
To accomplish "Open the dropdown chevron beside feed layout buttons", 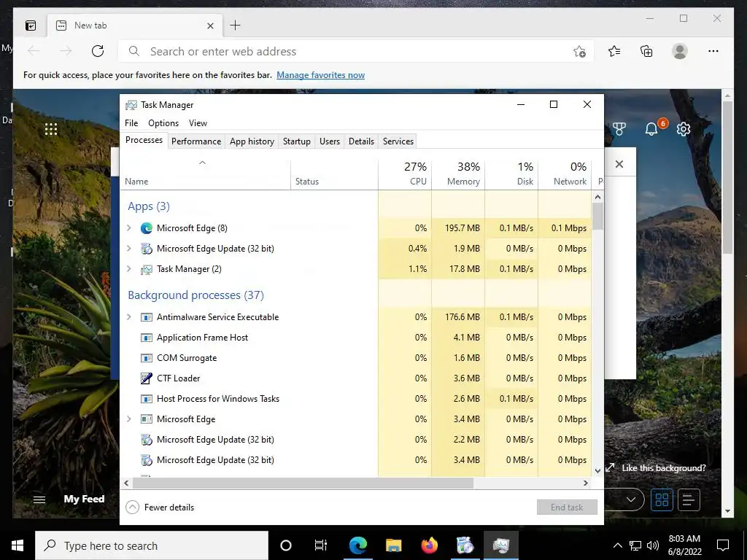I will pyautogui.click(x=631, y=499).
